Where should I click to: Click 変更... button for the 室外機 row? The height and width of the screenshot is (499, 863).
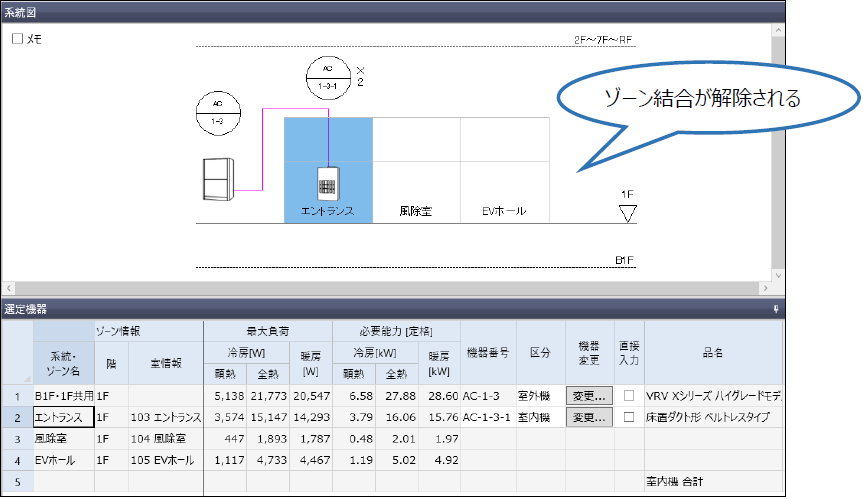coord(589,396)
